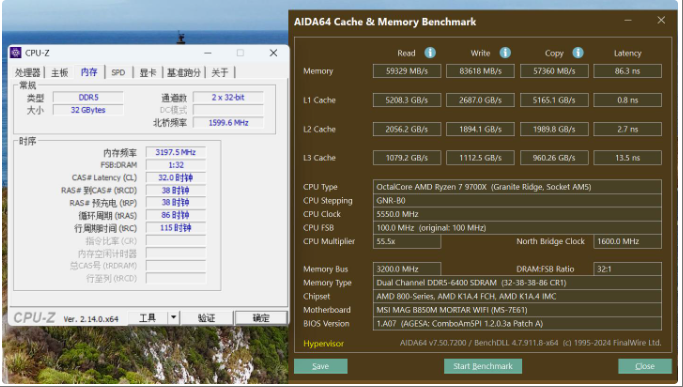
Task: Click the Write info icon
Action: coord(505,53)
